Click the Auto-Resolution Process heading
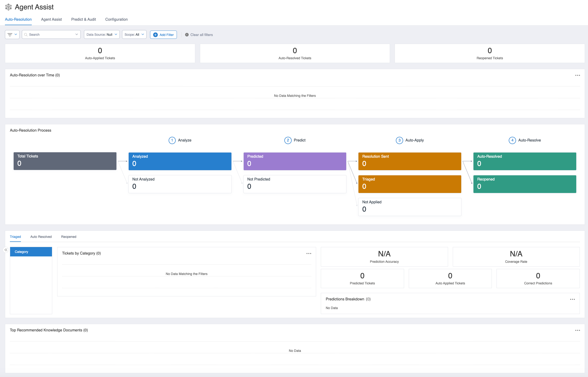Screen dimensions: 588x377 click(31, 130)
